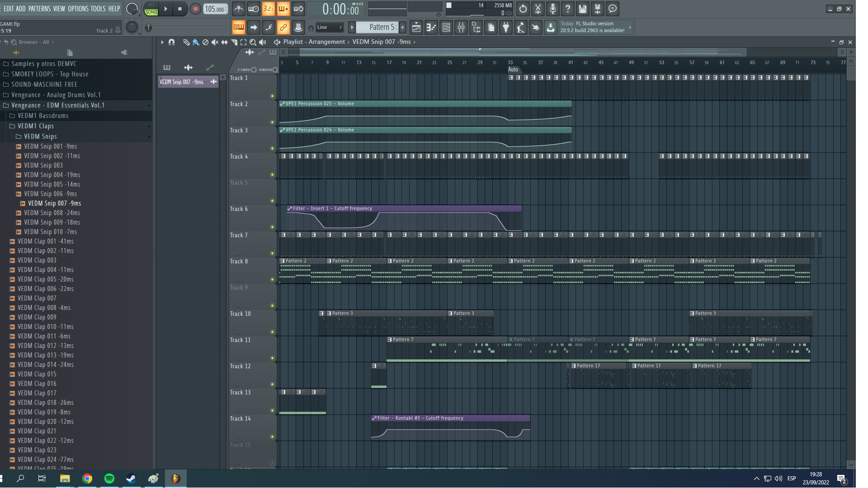Open the OPTIONS menu
Screen dimensions: 868x488
78,9
